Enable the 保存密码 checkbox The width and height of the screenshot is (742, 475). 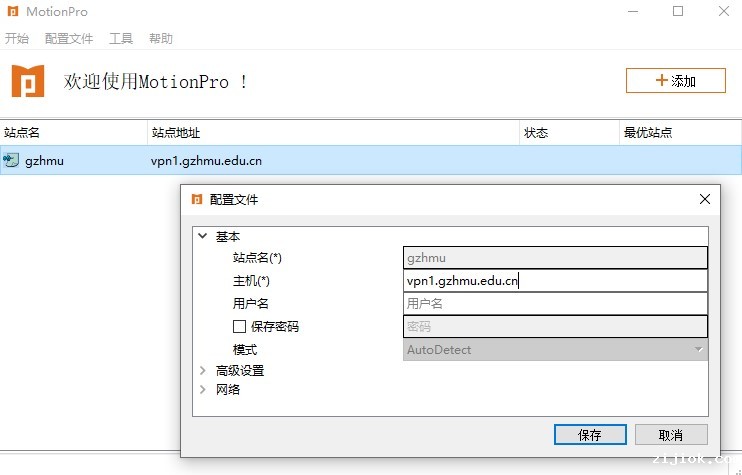pos(239,326)
